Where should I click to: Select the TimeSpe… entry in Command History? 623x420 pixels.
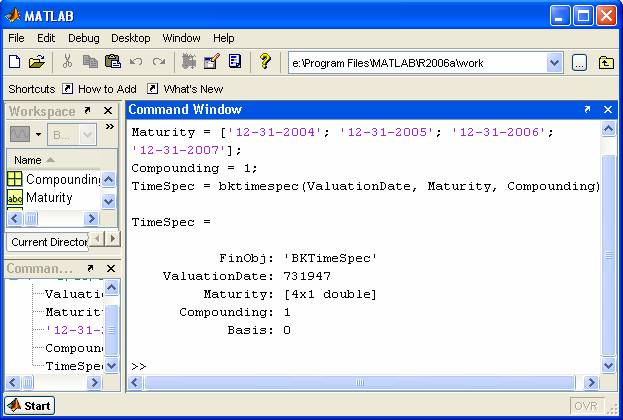coord(74,366)
